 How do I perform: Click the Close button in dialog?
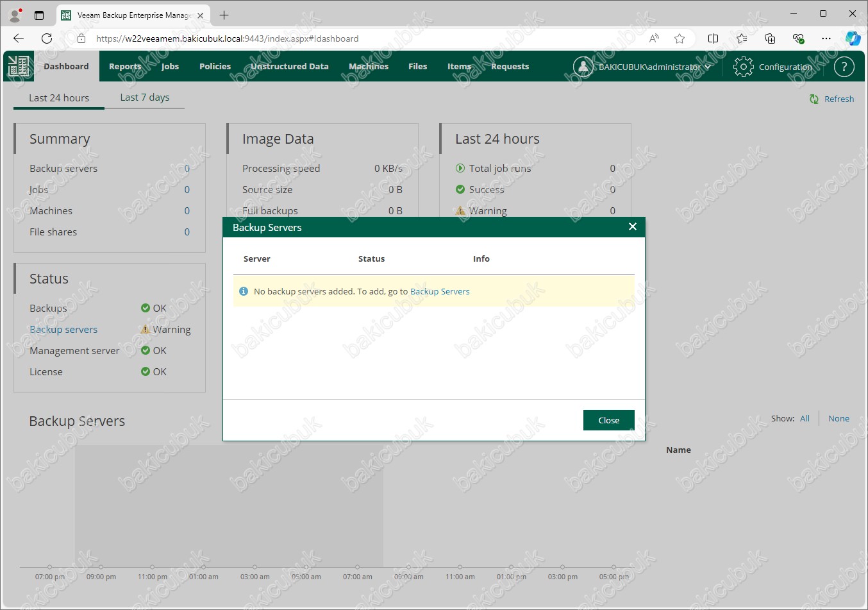point(608,420)
